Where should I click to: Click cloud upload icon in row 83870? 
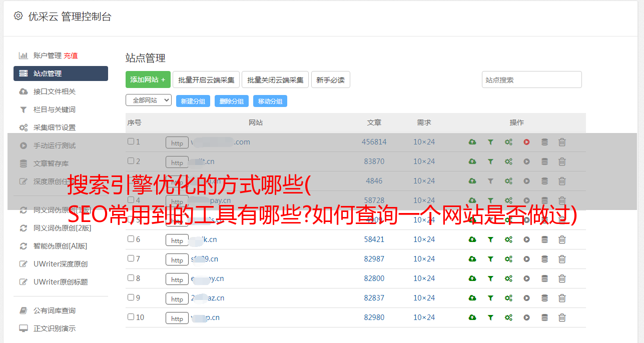pyautogui.click(x=472, y=161)
